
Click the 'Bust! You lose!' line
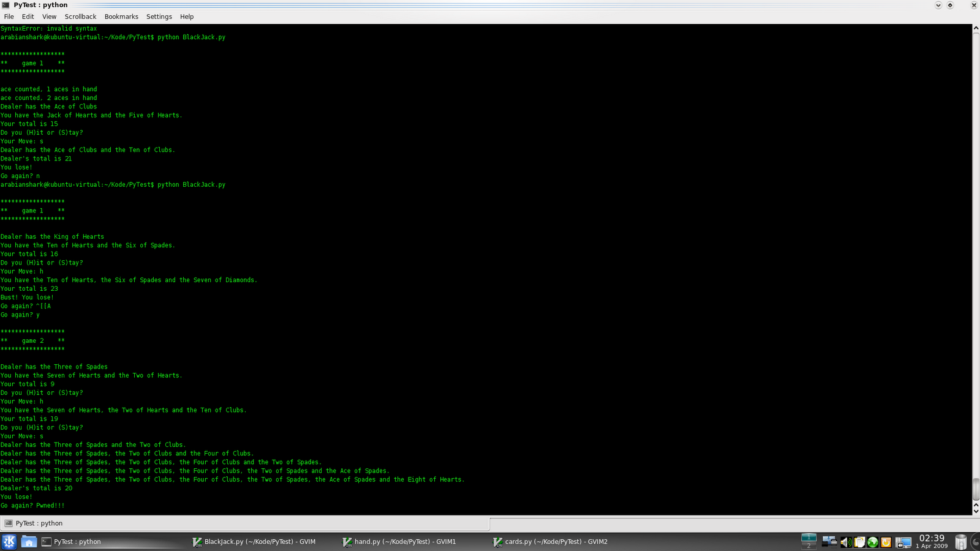point(28,297)
